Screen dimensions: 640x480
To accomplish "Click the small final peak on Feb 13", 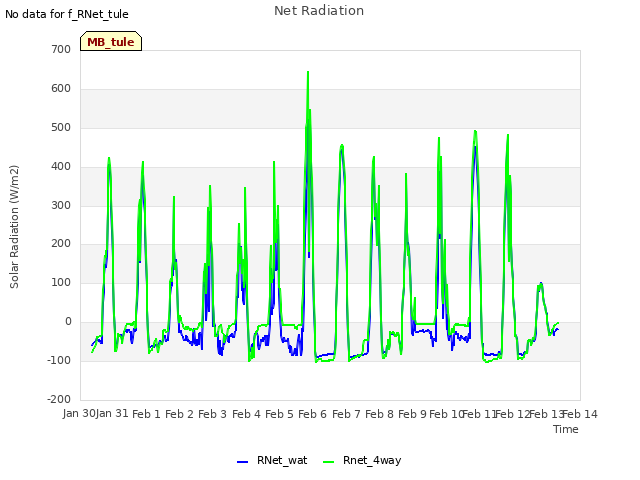I will [540, 284].
